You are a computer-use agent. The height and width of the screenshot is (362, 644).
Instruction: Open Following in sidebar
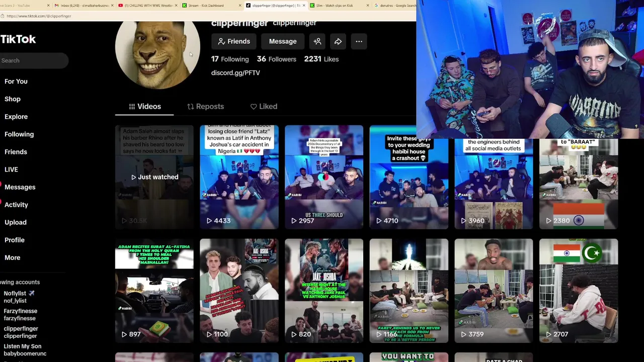[x=19, y=134]
